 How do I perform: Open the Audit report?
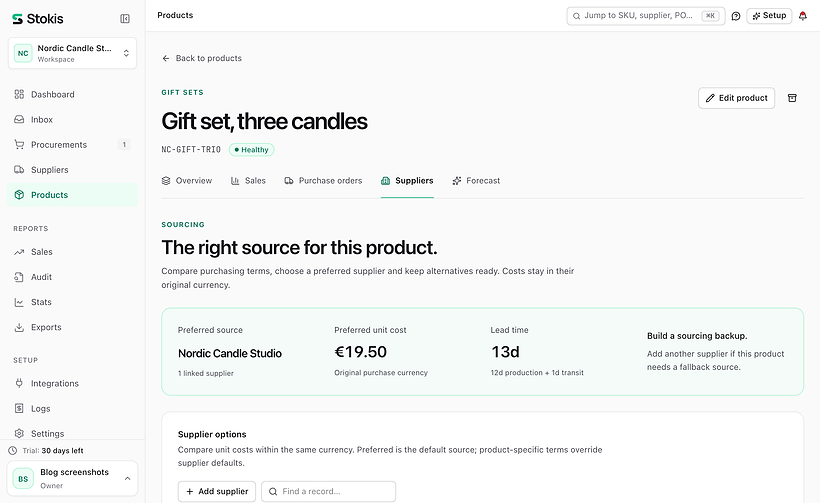click(x=72, y=277)
